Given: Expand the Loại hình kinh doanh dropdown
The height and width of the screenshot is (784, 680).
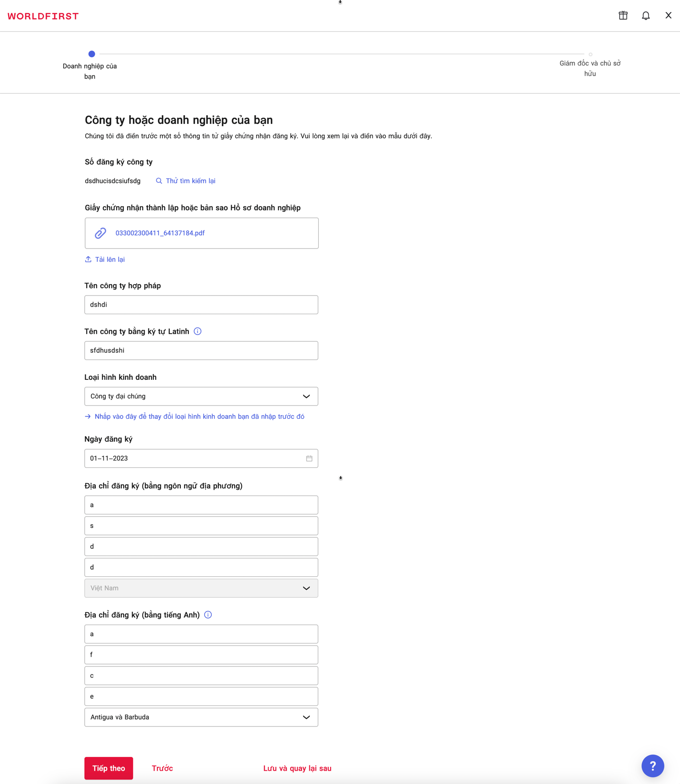Looking at the screenshot, I should click(x=201, y=396).
